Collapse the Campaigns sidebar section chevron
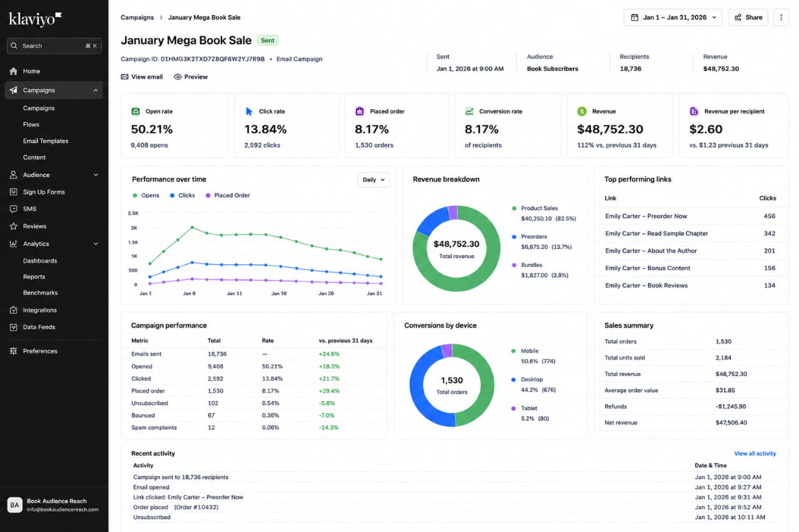 click(x=96, y=90)
